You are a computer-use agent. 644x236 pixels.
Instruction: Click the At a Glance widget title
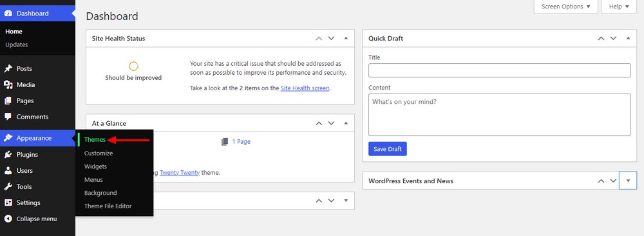109,123
